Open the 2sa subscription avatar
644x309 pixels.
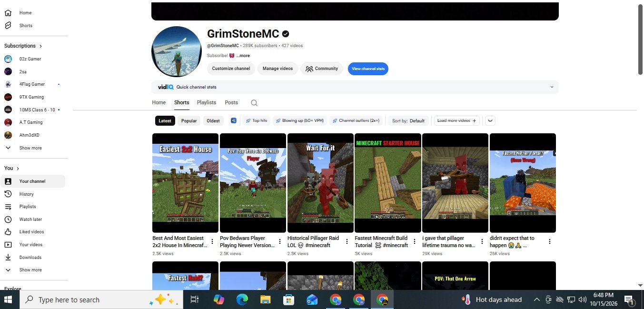coord(8,71)
